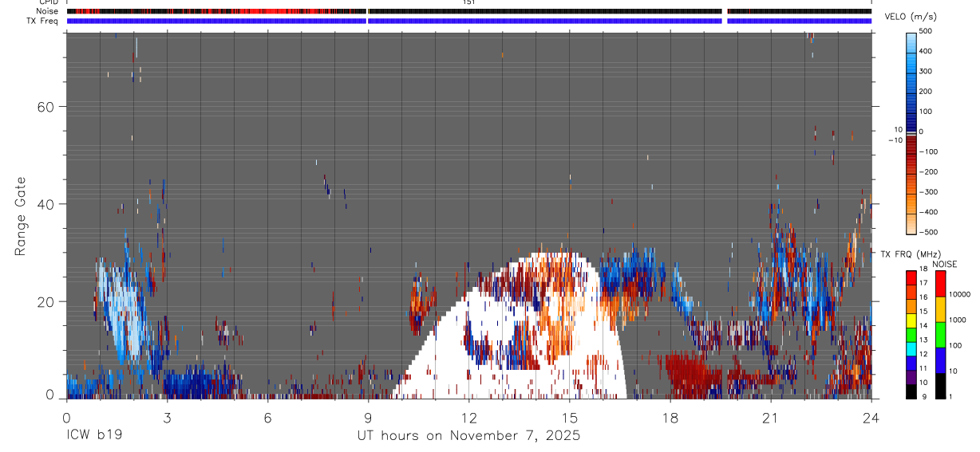Click the blue TX Freq indicator strip

(469, 21)
